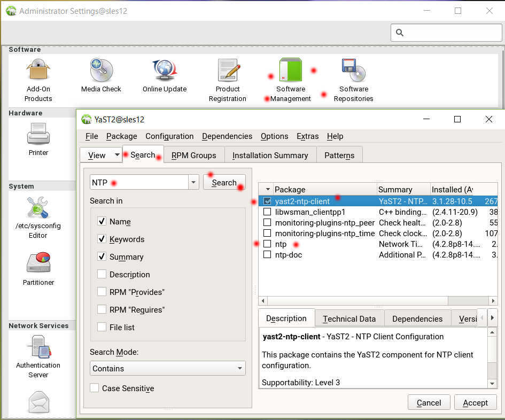Open the Extras menu
The width and height of the screenshot is (505, 420).
point(308,136)
